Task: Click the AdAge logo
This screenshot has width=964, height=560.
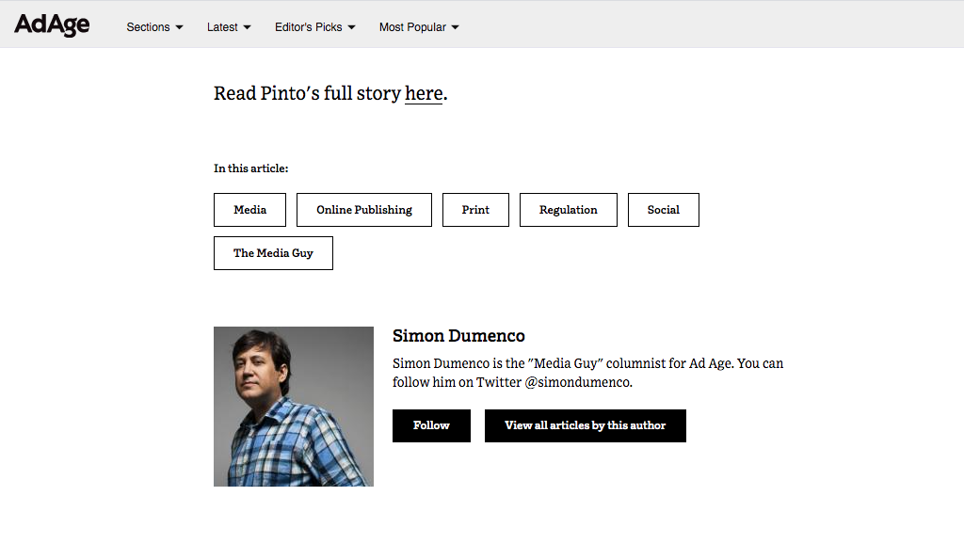Action: (52, 25)
